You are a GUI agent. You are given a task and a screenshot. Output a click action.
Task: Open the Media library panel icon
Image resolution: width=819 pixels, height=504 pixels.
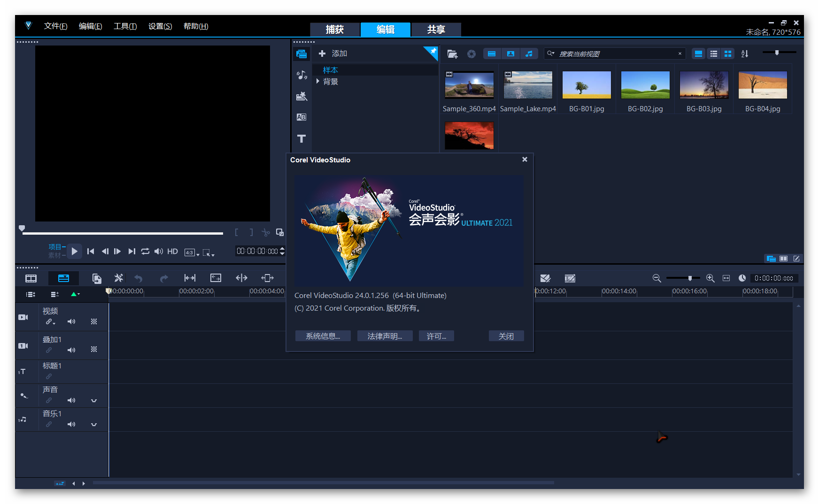click(x=301, y=54)
